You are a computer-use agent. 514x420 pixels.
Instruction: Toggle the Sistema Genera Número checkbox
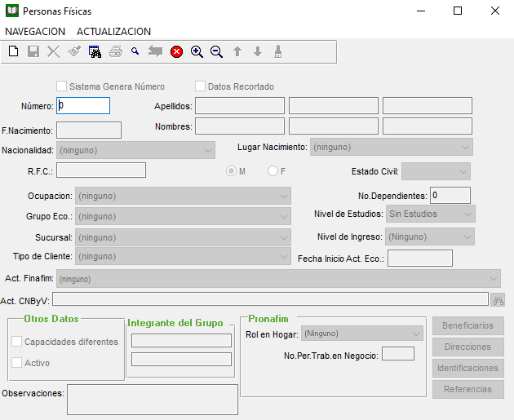pyautogui.click(x=61, y=86)
